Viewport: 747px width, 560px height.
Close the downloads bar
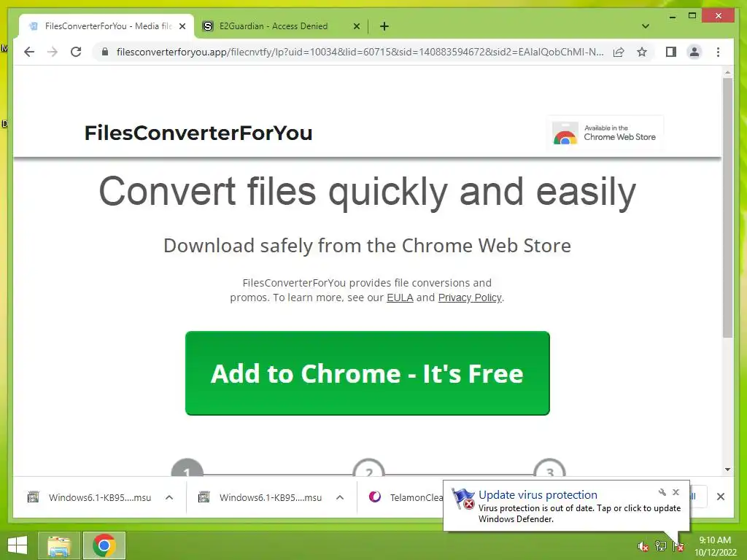click(720, 497)
